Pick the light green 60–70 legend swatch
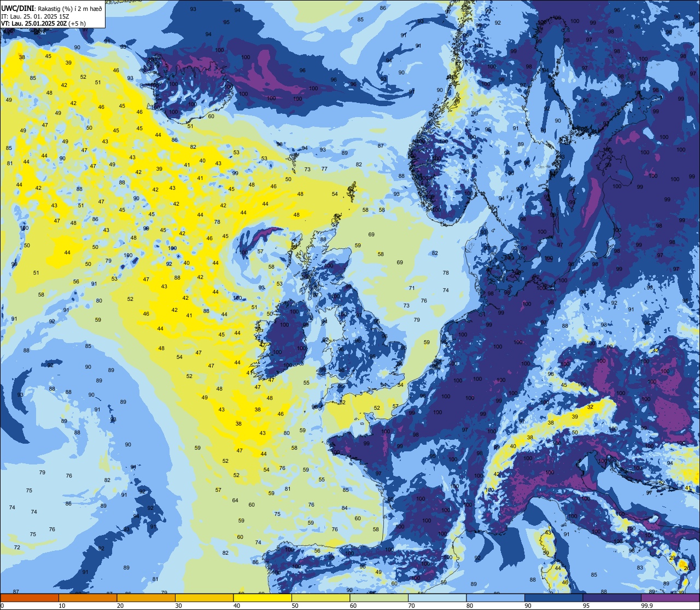 pyautogui.click(x=379, y=597)
